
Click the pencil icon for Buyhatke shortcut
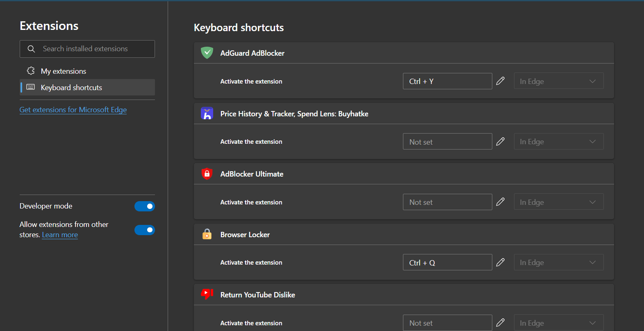coord(501,142)
